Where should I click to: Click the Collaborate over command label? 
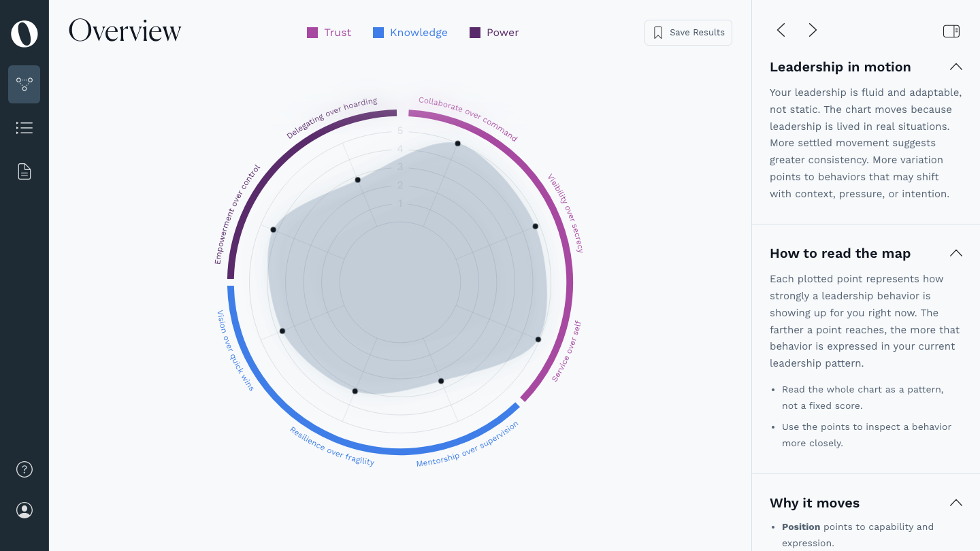pyautogui.click(x=468, y=118)
